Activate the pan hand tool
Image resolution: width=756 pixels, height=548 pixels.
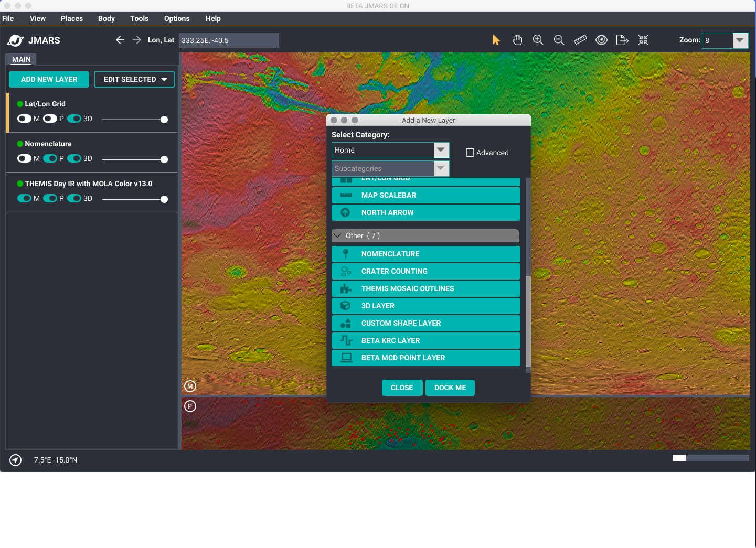517,40
